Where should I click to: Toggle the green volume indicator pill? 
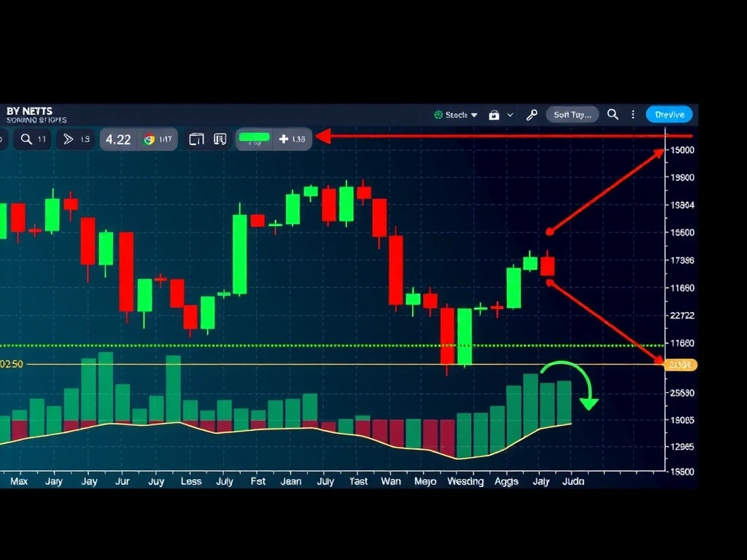(x=254, y=139)
